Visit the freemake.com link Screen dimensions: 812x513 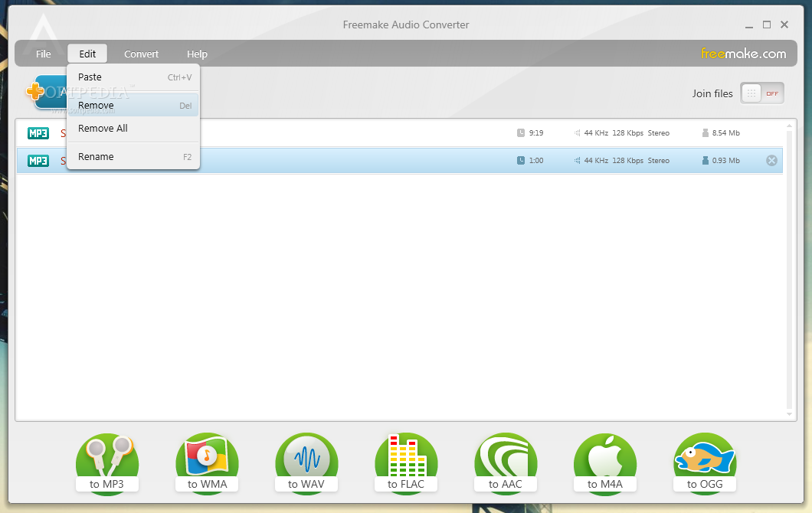pyautogui.click(x=743, y=54)
